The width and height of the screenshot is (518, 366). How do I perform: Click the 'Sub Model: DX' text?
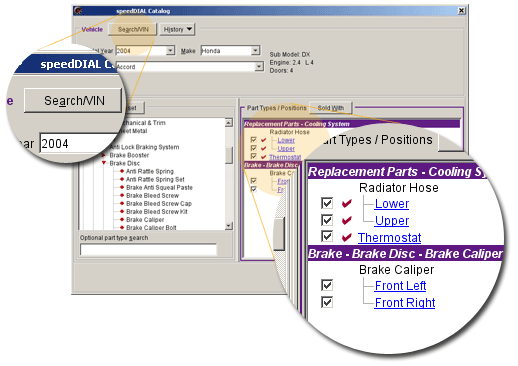(x=290, y=54)
